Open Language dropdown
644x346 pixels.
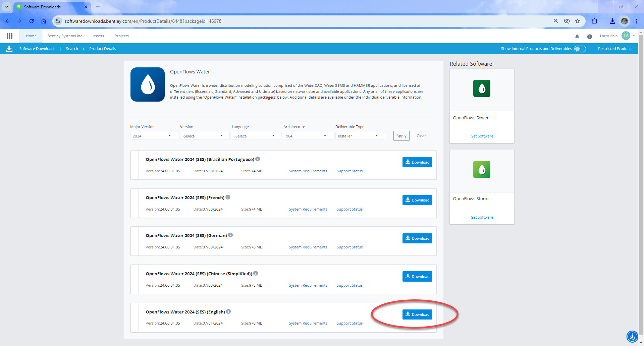[256, 136]
